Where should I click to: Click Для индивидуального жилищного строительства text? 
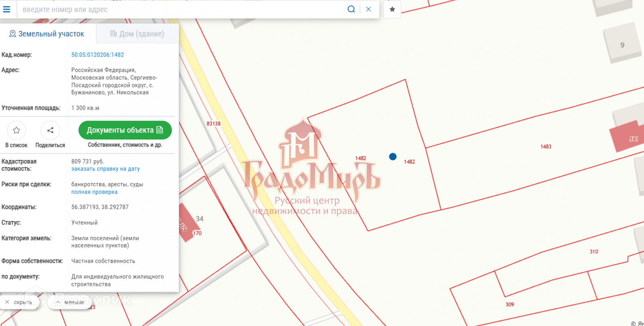click(117, 280)
